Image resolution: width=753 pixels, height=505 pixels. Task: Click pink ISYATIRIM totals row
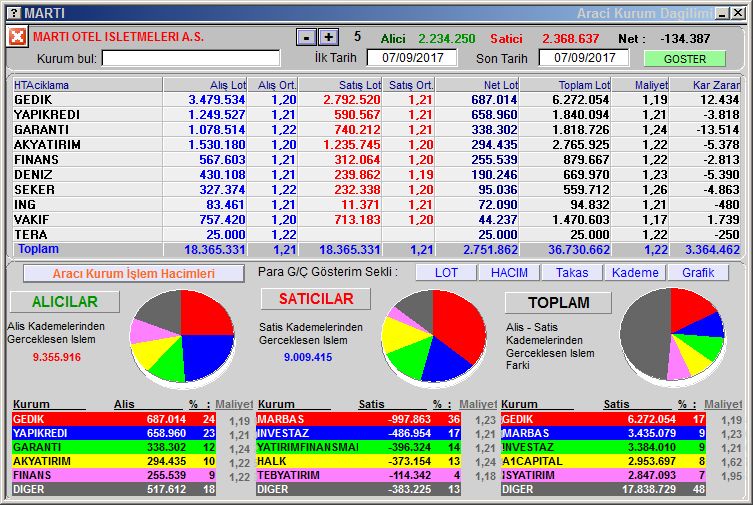click(603, 475)
